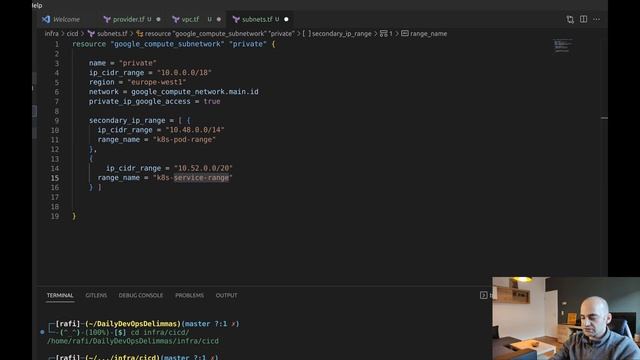This screenshot has height=360, width=640.
Task: Click the Terraform icon on vpc.tf tab
Action: (176, 19)
